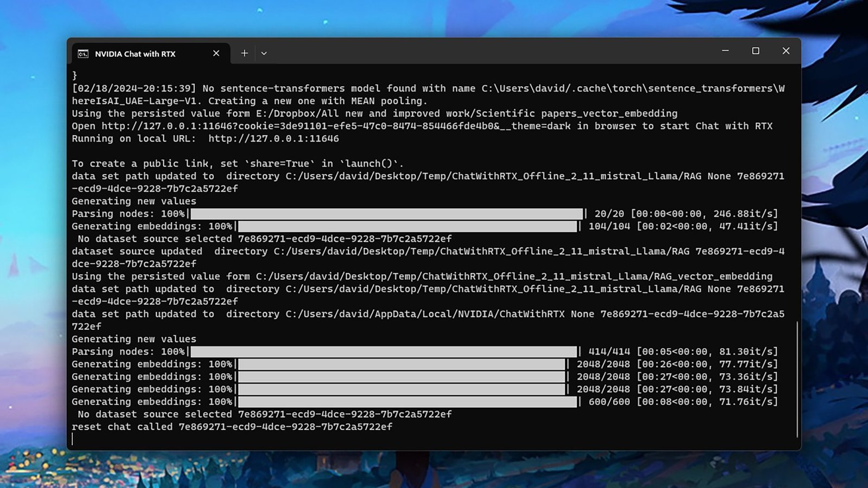Click 'reset chat called' line

pos(232,427)
